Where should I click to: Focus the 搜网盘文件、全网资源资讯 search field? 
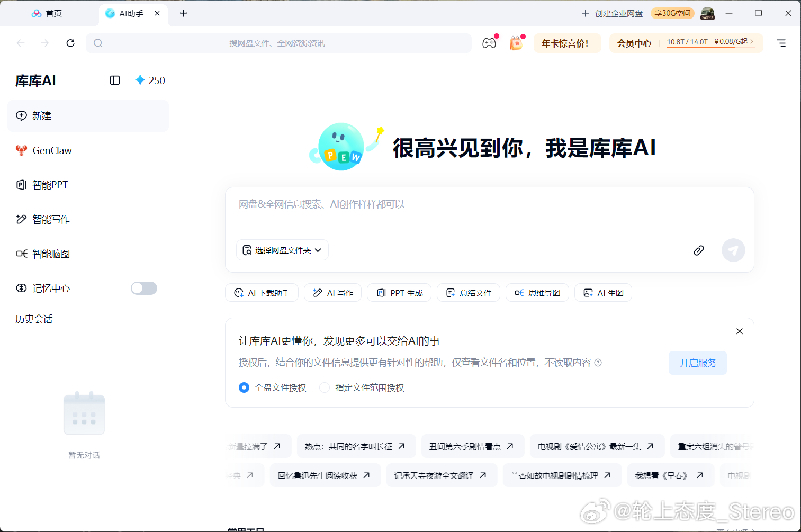278,43
